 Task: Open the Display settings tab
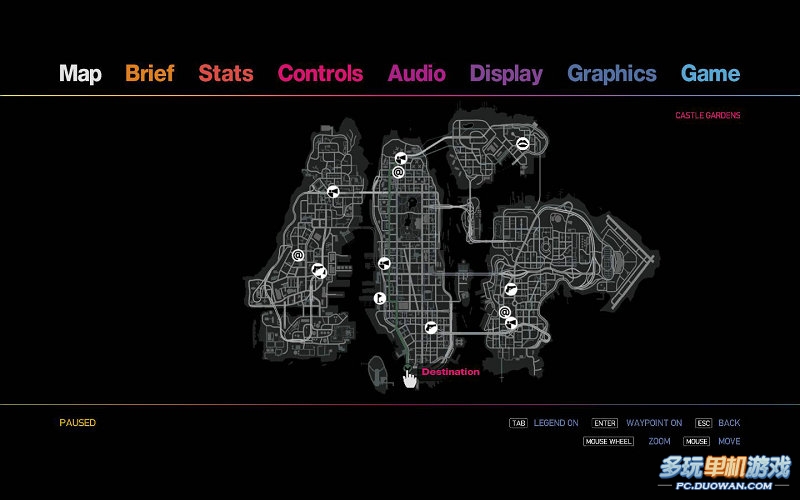pos(506,73)
